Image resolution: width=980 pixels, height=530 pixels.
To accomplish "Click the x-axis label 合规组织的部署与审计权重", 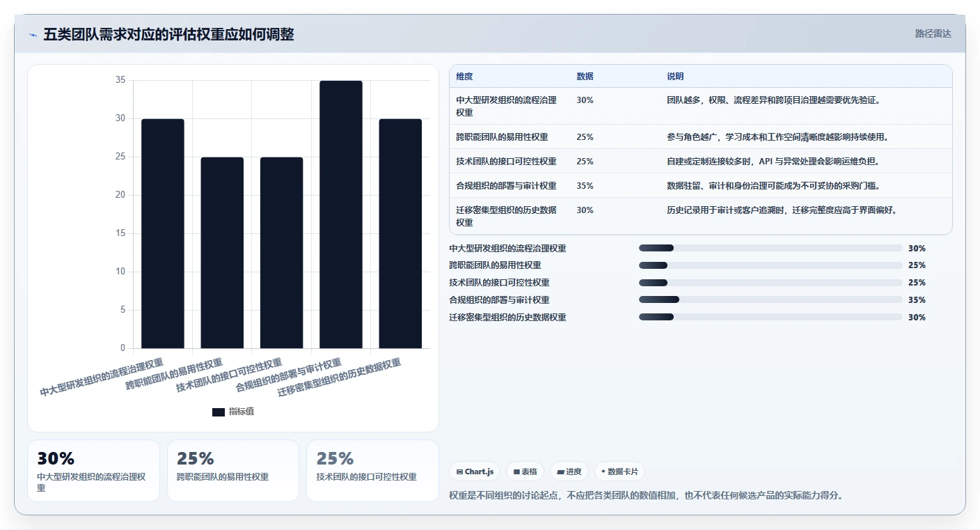I will (x=288, y=376).
